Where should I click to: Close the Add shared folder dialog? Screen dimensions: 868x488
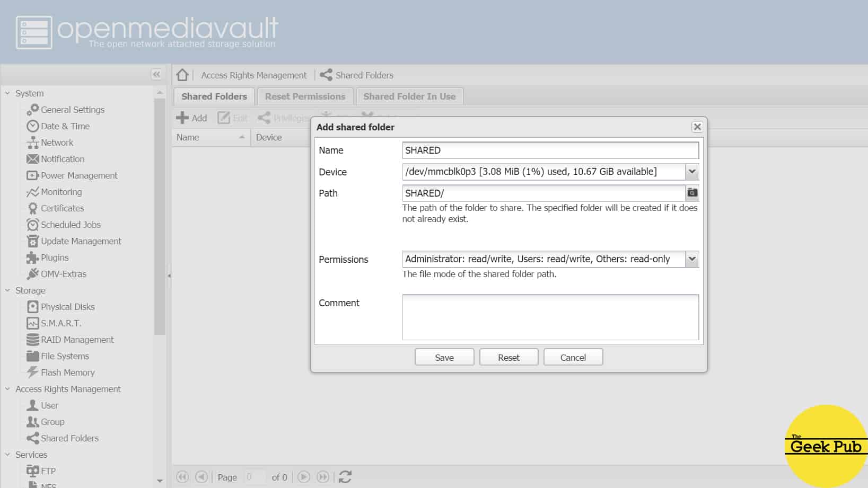[x=697, y=127]
